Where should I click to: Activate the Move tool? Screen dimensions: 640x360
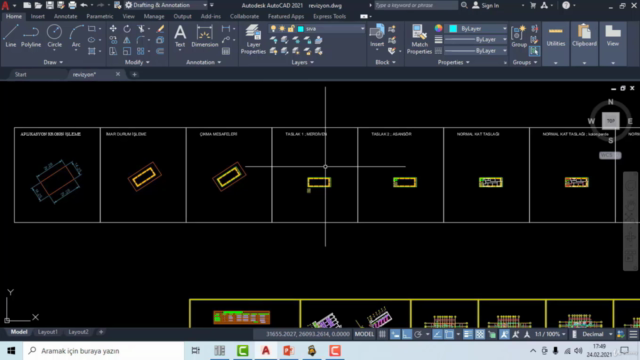113,29
